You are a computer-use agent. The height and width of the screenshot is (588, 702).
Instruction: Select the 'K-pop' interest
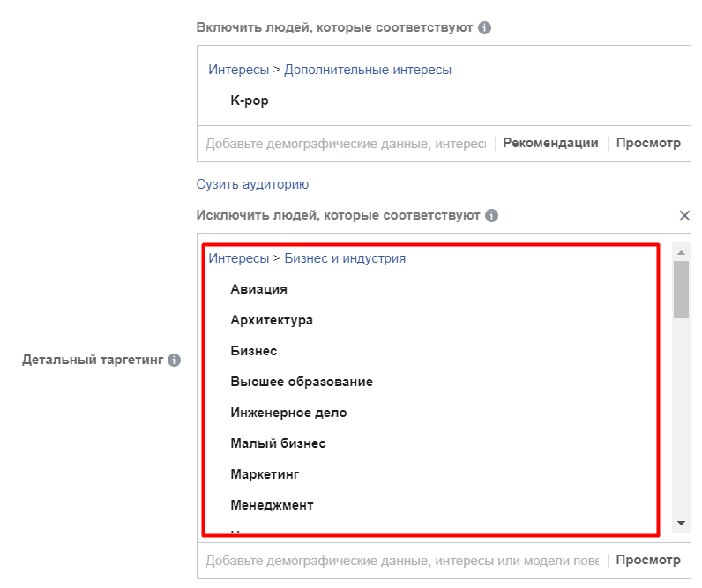tap(250, 100)
